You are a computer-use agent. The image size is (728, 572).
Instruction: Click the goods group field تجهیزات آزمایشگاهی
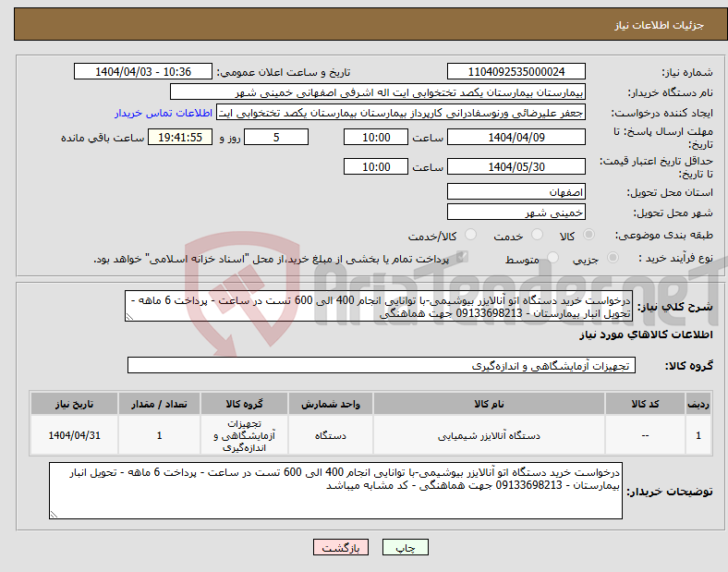[382, 365]
